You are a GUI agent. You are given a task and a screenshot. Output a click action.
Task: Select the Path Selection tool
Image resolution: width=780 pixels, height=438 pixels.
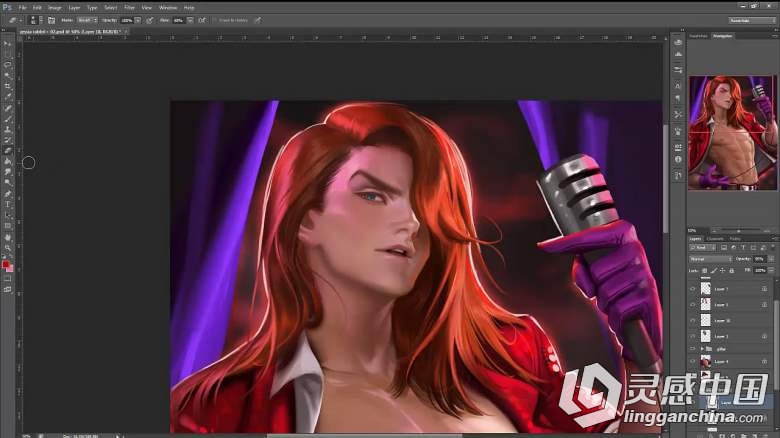(7, 215)
